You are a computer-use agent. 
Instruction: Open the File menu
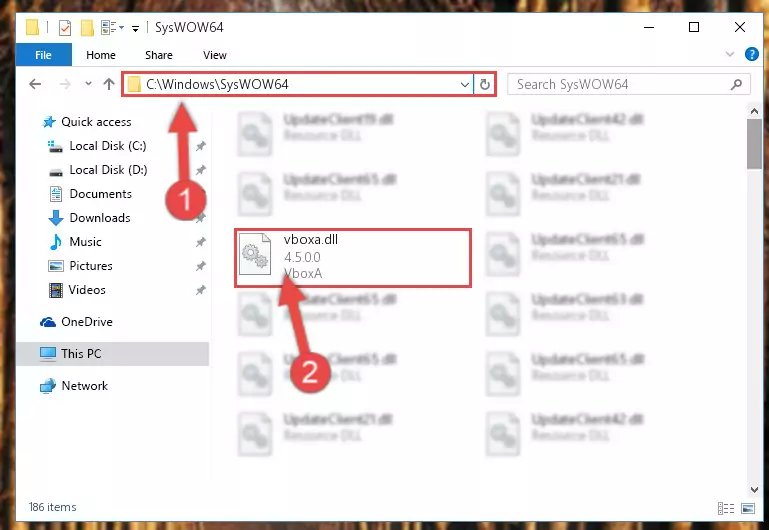click(44, 55)
